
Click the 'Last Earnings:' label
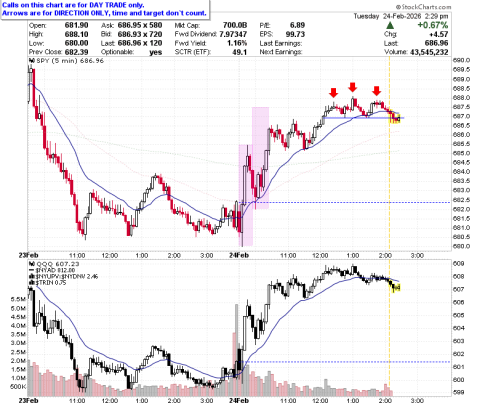click(x=281, y=43)
